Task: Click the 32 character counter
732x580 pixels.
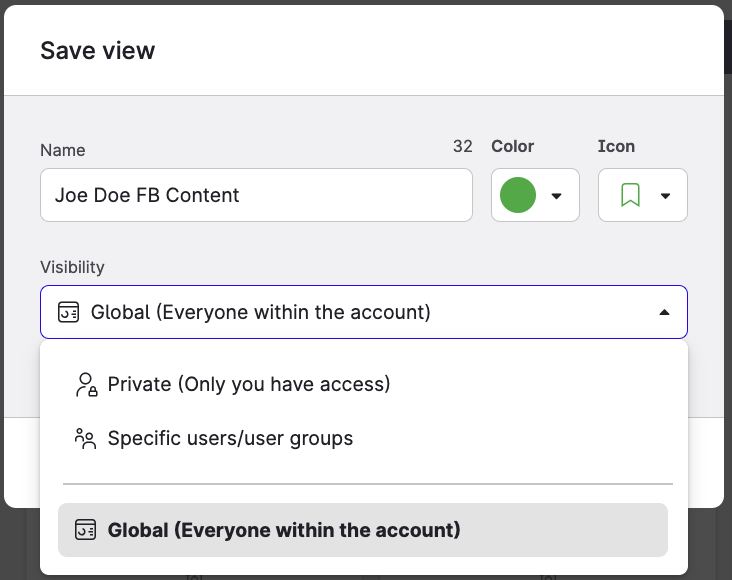Action: click(x=462, y=146)
